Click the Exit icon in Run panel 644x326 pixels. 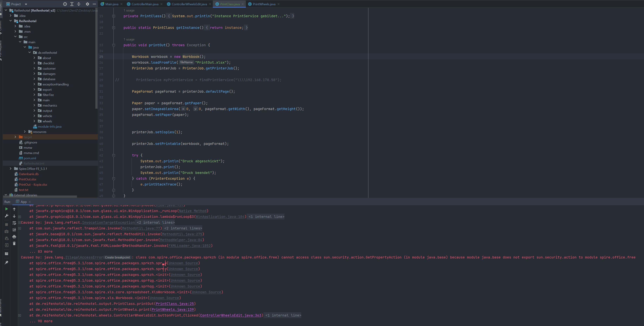point(7,245)
